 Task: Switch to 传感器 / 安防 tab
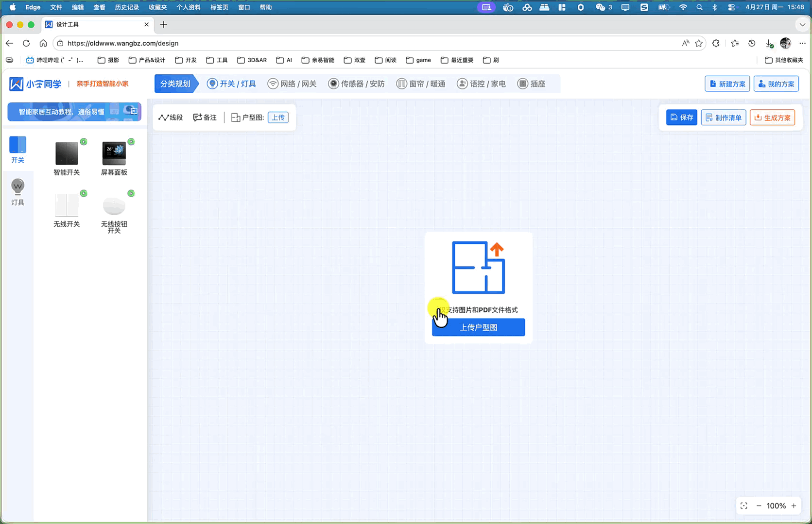[x=357, y=84]
